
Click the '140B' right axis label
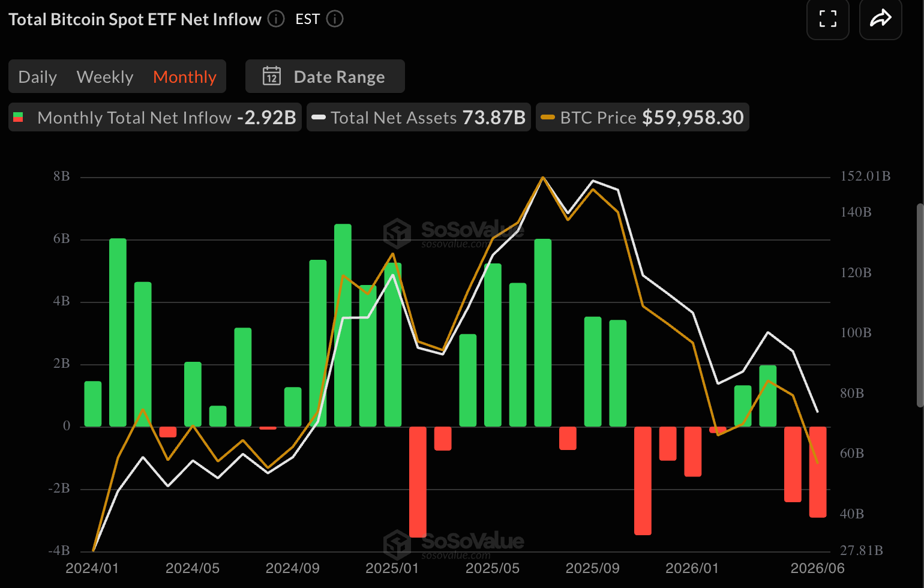point(856,212)
